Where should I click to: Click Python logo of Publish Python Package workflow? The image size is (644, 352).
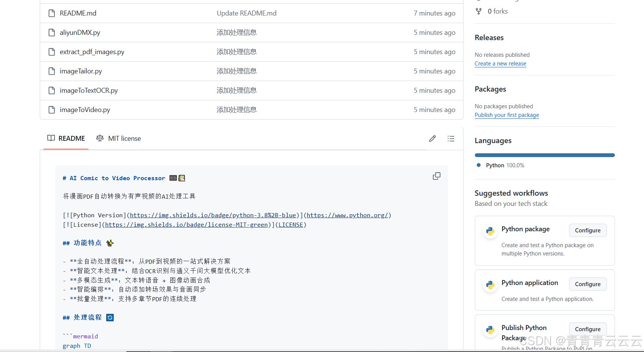pyautogui.click(x=490, y=330)
